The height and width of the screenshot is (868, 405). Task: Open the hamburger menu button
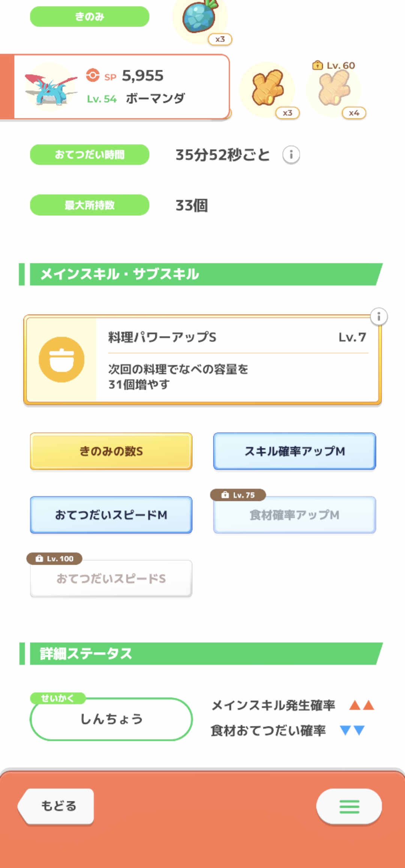(x=349, y=806)
